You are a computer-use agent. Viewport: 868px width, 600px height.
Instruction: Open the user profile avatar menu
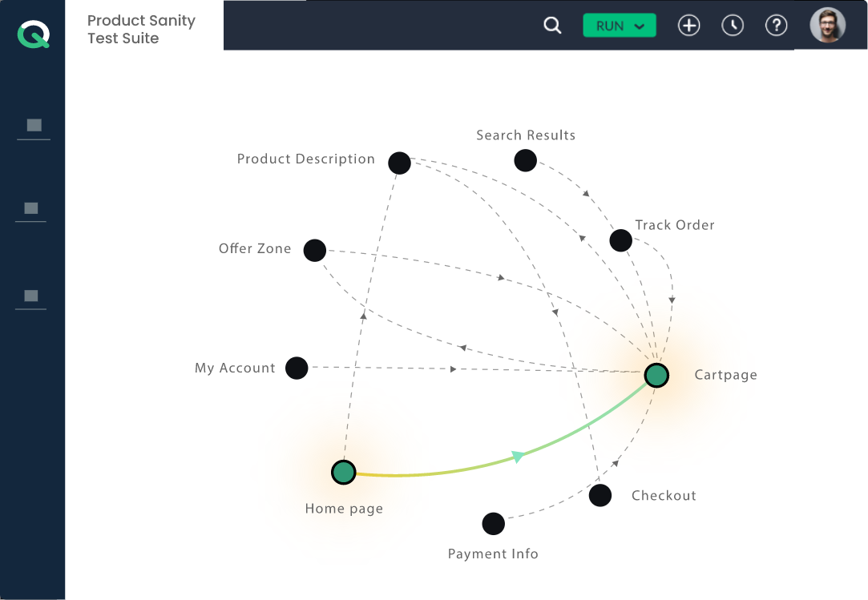click(827, 26)
